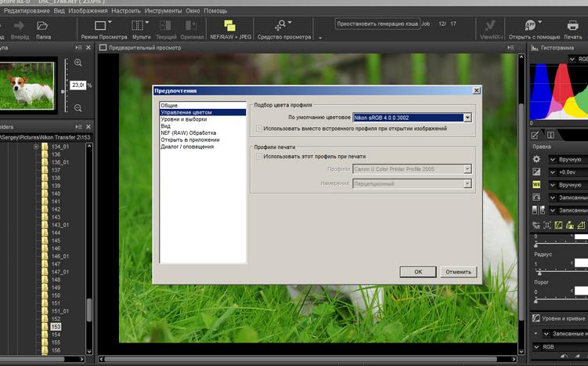Viewport: 588px width, 366px height.
Task: Open Перцепционный intent dropdown
Action: (x=467, y=183)
